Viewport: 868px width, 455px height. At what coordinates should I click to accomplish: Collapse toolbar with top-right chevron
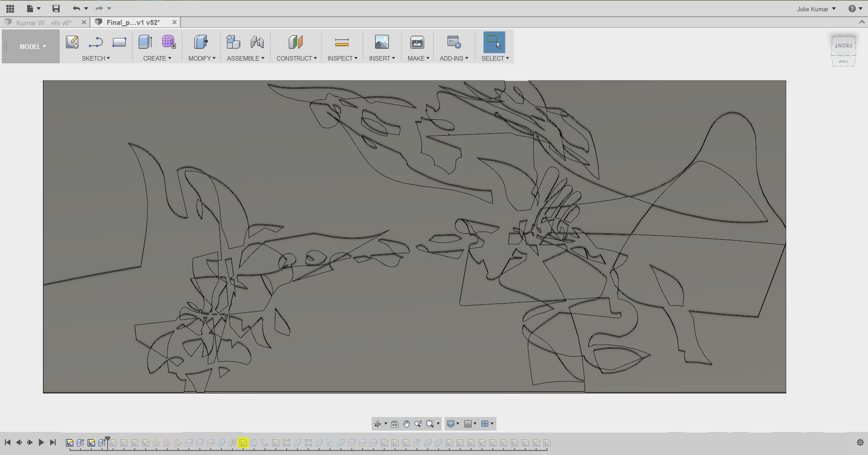(862, 22)
